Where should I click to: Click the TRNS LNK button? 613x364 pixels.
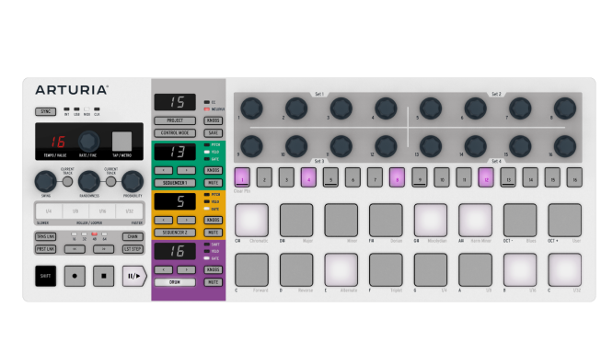pos(46,236)
